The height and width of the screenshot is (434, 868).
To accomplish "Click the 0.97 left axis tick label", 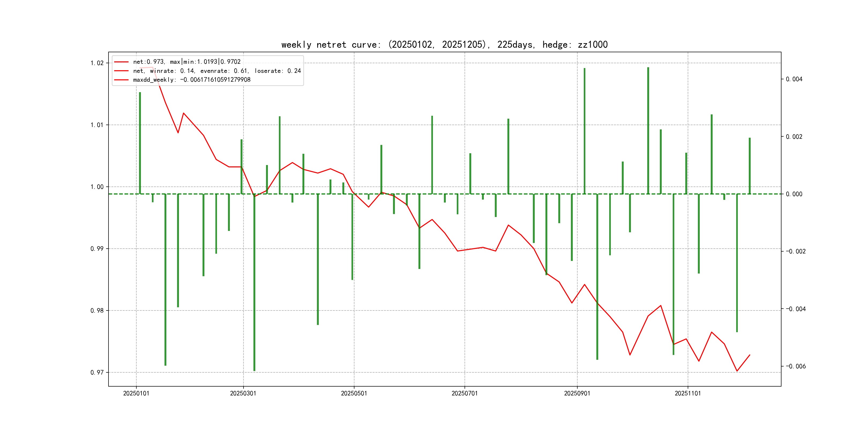I will (97, 372).
